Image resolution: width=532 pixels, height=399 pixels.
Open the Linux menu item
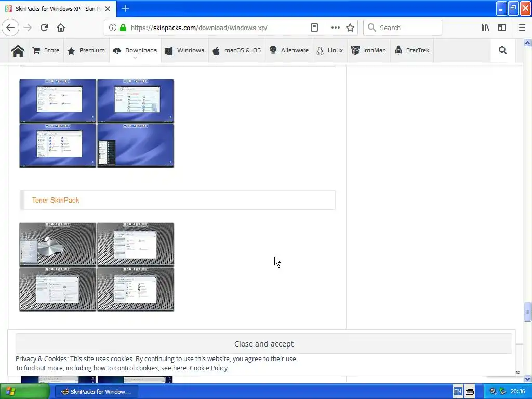pyautogui.click(x=330, y=50)
